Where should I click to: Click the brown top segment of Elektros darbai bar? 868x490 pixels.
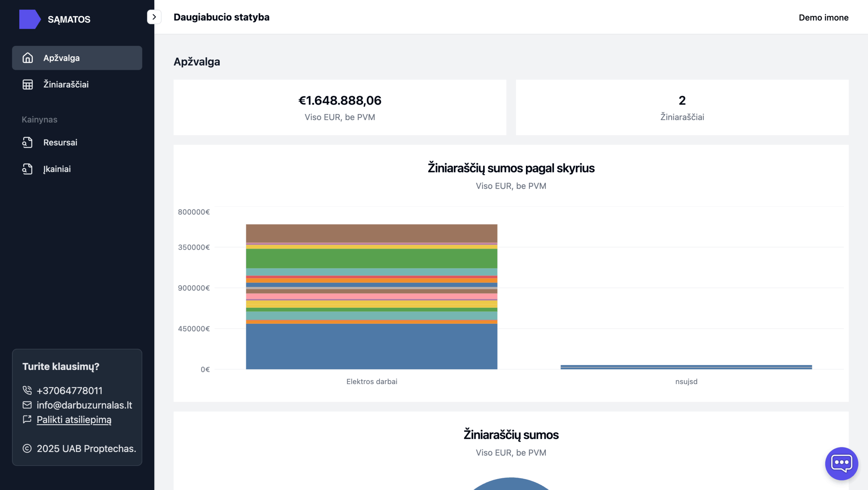coord(372,233)
